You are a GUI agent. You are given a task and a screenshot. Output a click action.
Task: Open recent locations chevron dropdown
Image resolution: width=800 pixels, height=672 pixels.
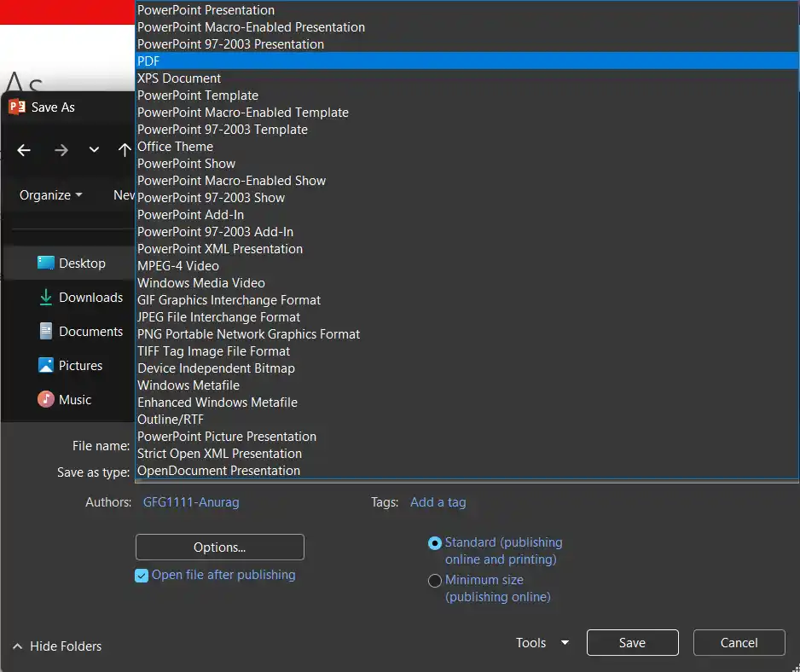94,150
